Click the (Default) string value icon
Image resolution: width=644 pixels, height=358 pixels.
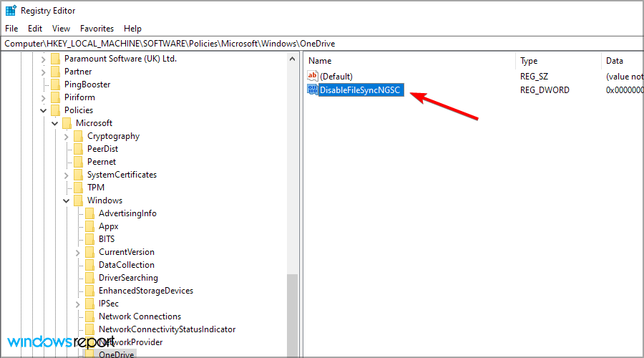click(x=313, y=76)
